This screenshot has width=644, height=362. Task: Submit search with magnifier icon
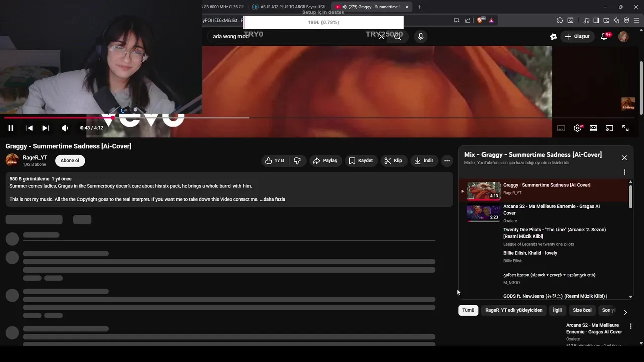(398, 36)
